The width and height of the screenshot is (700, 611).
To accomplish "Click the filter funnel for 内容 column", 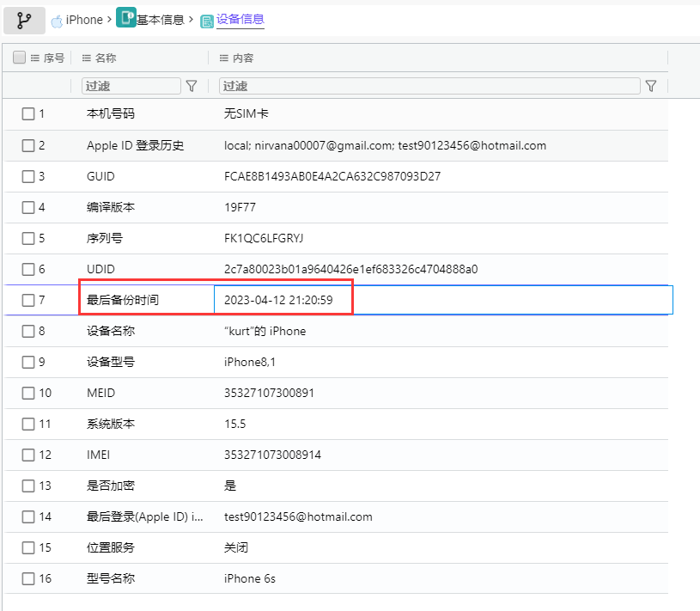I will (651, 86).
